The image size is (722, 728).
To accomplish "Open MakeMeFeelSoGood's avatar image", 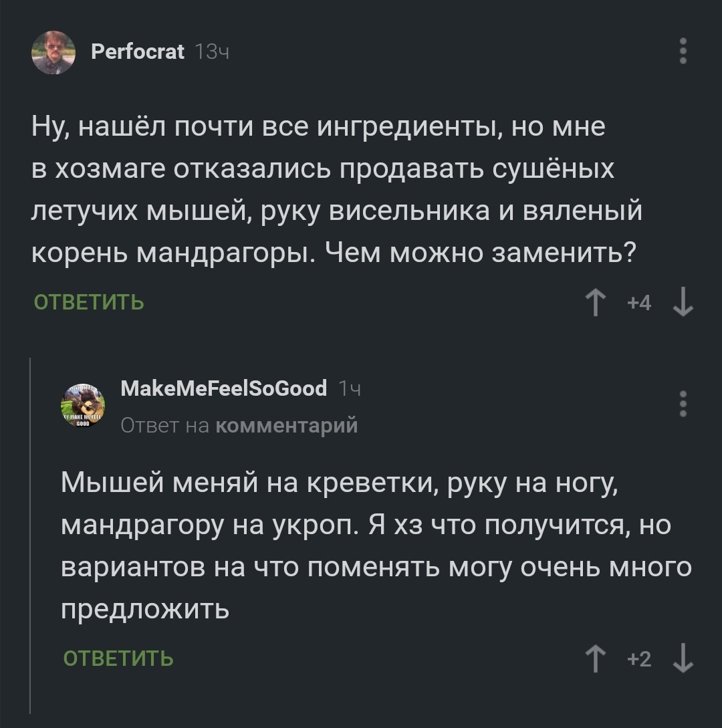I will click(83, 406).
